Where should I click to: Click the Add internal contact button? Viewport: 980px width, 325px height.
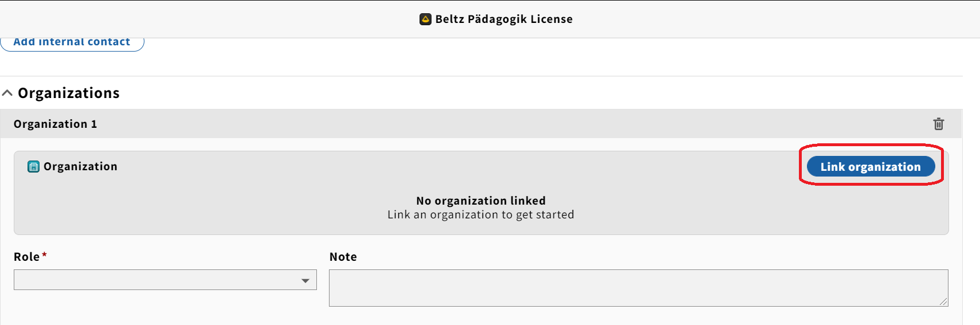[x=72, y=43]
